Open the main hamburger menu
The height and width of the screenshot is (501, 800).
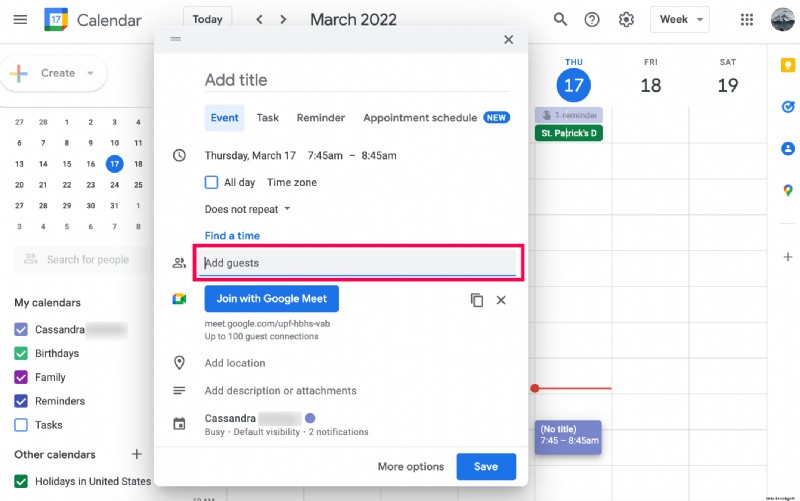pyautogui.click(x=20, y=20)
